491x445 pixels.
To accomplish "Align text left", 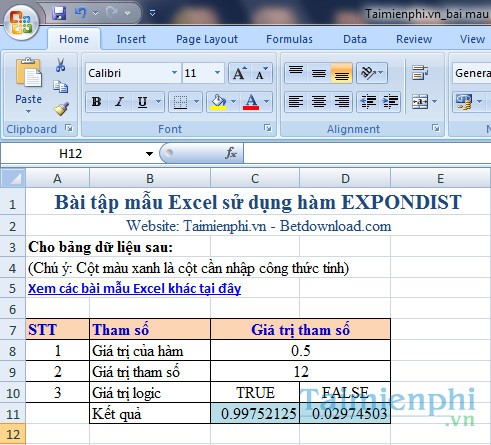I will tap(296, 101).
